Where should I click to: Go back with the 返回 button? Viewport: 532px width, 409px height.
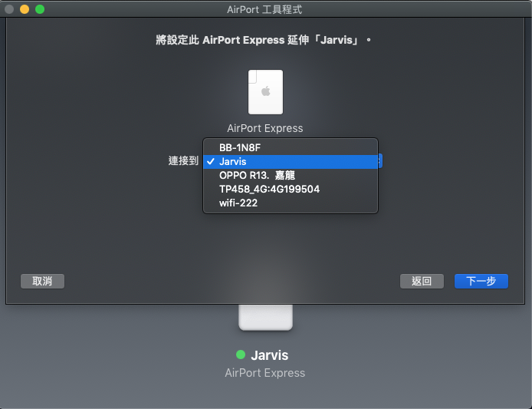(x=422, y=282)
